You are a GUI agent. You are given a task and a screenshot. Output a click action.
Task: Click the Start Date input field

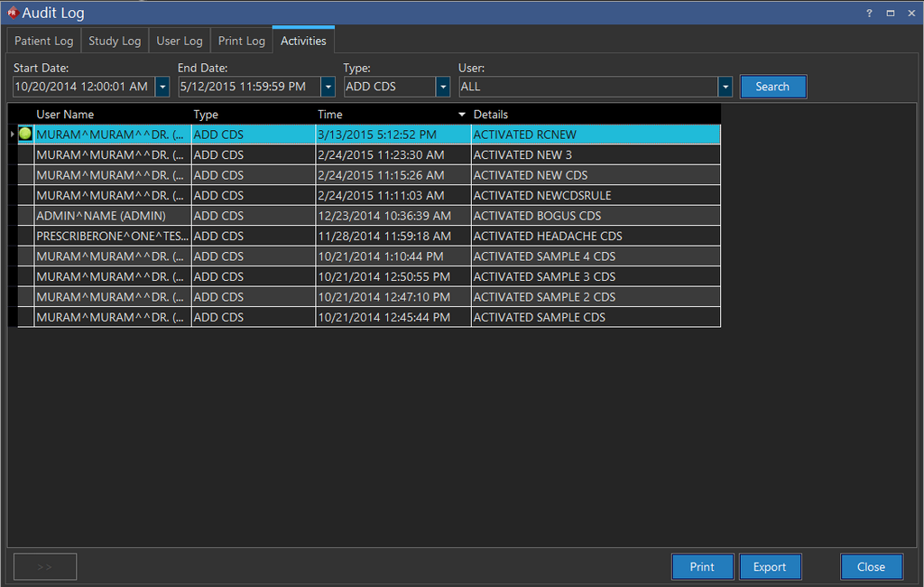[x=83, y=87]
